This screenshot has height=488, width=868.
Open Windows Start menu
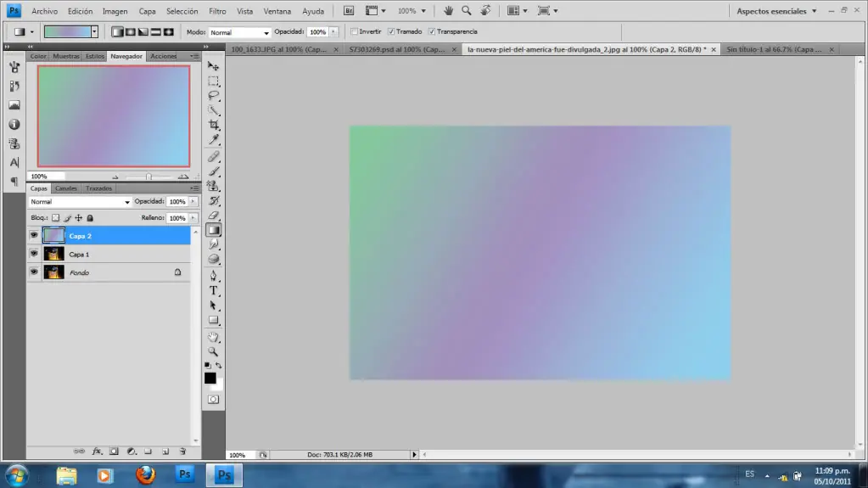click(x=17, y=475)
